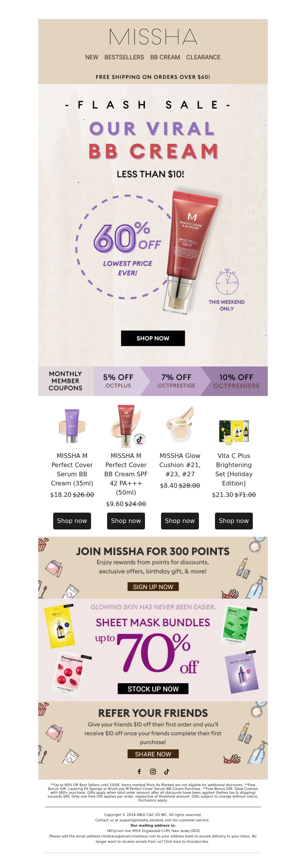Screen dimensions: 306x868
Task: Open the CLEARANCE menu link
Action: click(x=203, y=57)
